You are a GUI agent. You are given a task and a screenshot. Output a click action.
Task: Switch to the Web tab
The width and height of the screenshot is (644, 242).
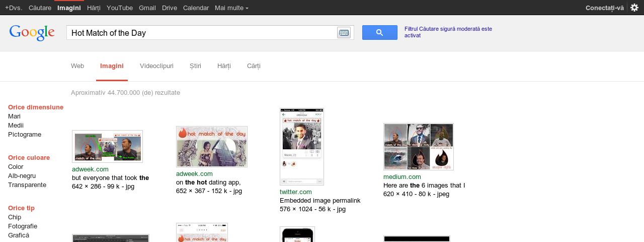coord(77,66)
